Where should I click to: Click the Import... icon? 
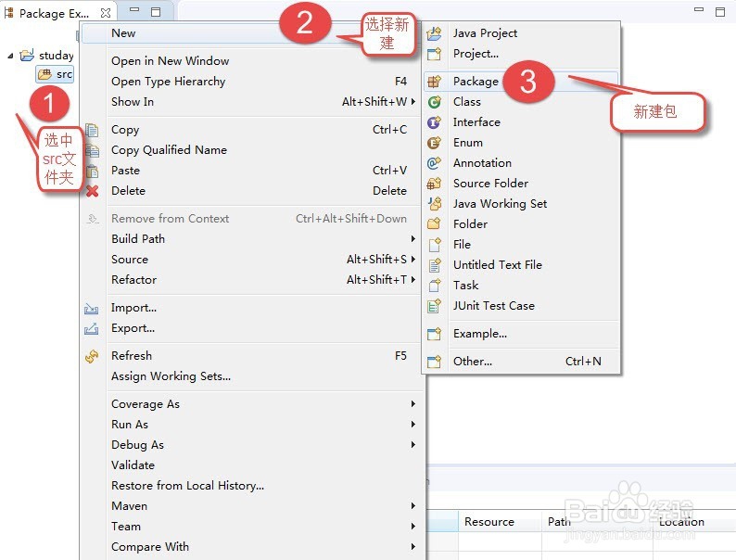[x=91, y=309]
